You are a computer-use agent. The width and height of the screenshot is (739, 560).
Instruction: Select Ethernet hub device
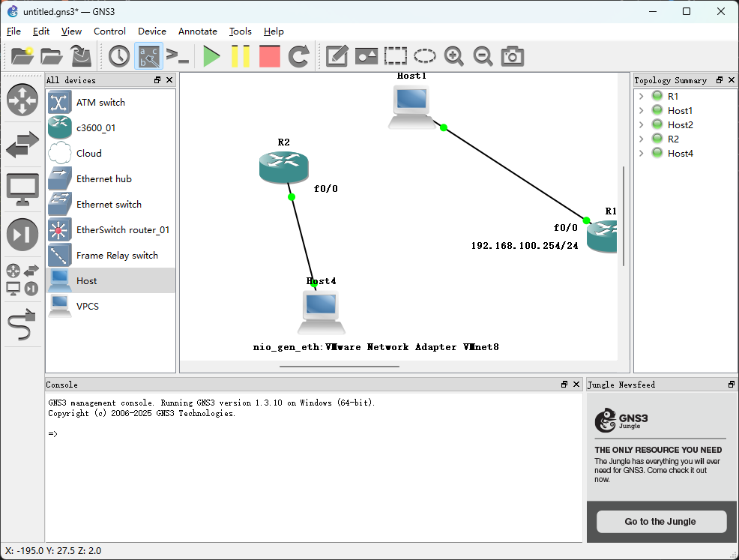tap(111, 178)
